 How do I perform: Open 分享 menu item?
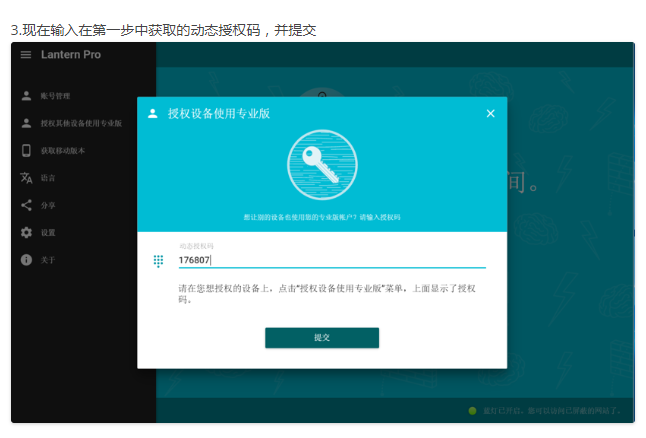pyautogui.click(x=48, y=205)
